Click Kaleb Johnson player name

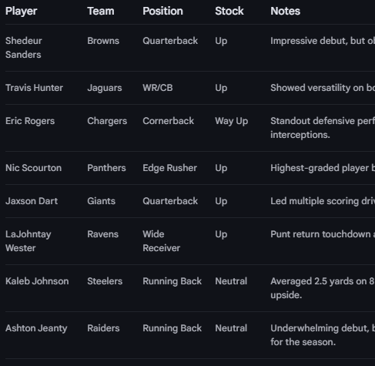pos(37,281)
